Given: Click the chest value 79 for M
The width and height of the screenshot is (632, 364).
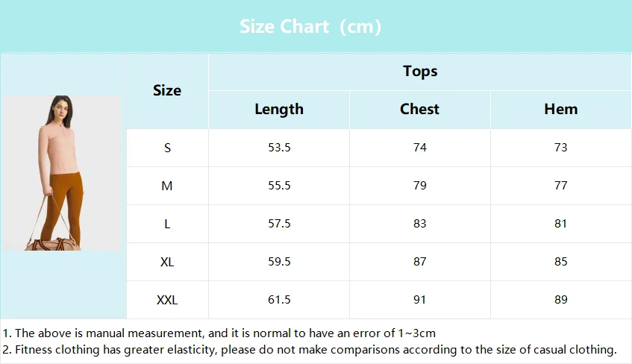Looking at the screenshot, I should [x=419, y=186].
